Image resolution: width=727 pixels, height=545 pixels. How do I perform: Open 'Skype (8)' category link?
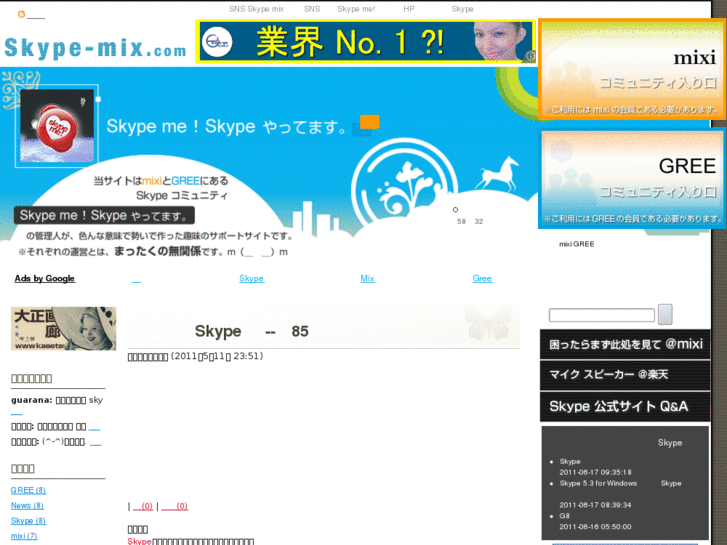click(x=28, y=521)
